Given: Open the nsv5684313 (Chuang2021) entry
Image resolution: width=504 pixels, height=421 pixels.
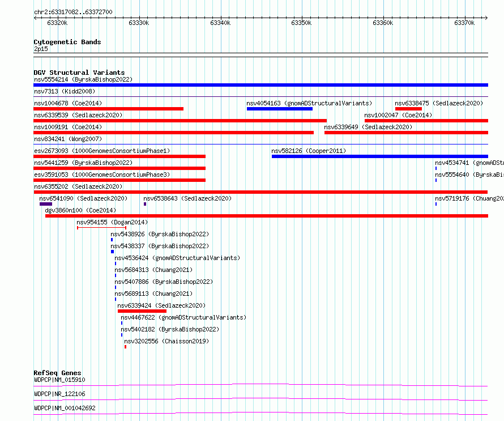Looking at the screenshot, I should point(153,270).
